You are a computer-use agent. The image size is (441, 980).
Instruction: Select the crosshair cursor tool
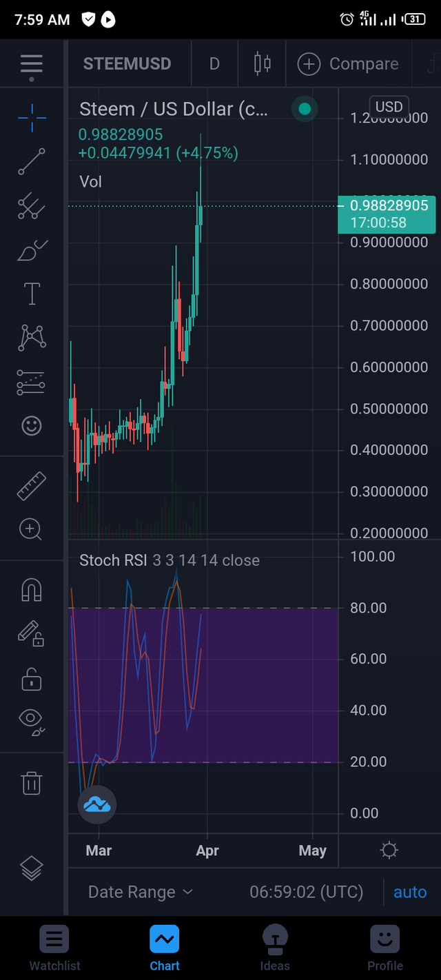pyautogui.click(x=32, y=119)
